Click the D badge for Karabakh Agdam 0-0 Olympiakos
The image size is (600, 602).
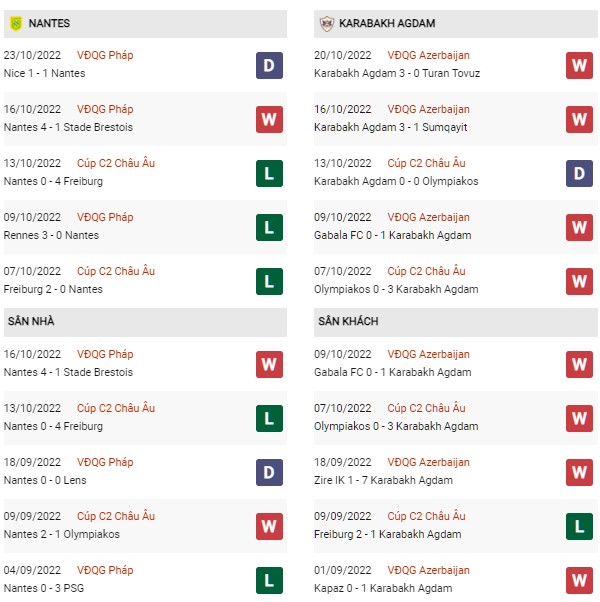coord(579,173)
